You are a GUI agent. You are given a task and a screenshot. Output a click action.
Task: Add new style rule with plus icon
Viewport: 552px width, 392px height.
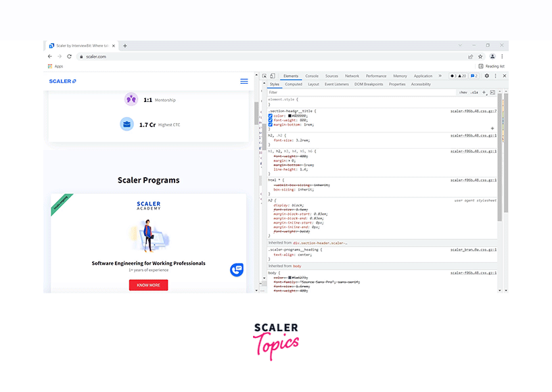[484, 92]
